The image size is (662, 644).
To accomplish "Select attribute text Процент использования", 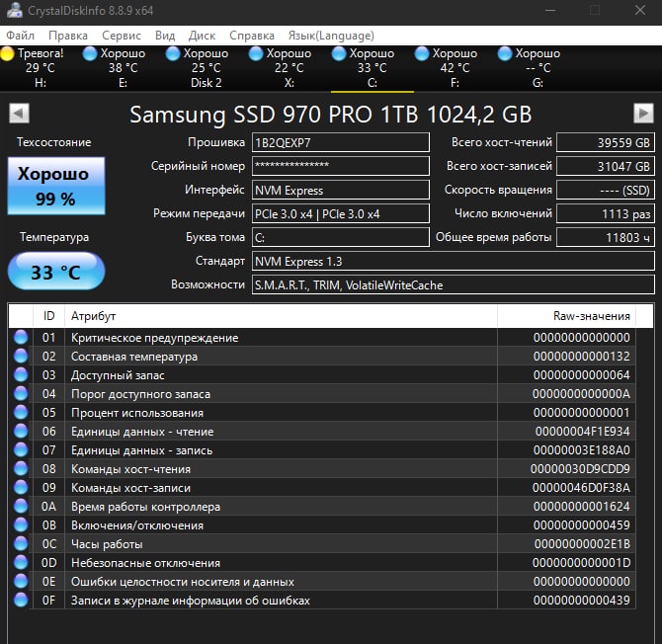I will point(137,413).
